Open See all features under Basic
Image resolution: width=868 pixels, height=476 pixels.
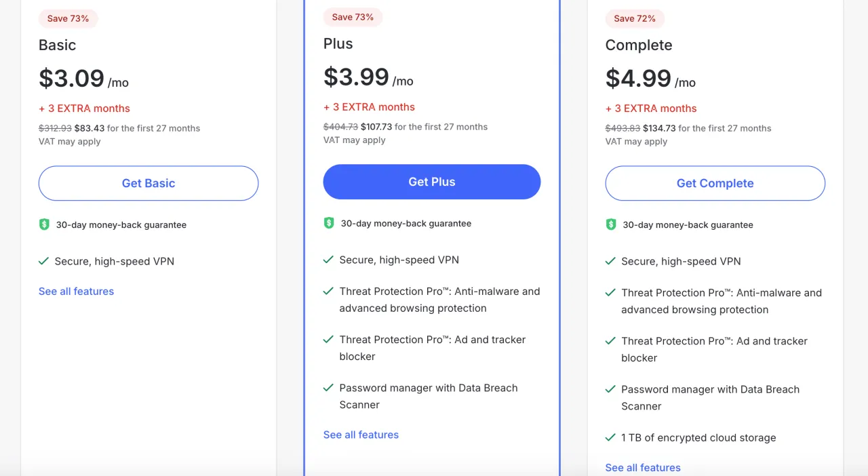click(x=76, y=292)
